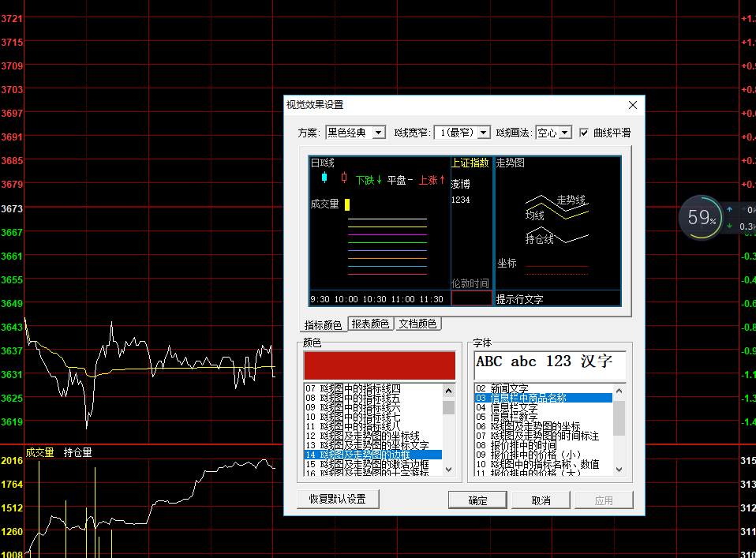Select 12 K线图及走势图的坐标线 in color list
Screen dimensions: 756x558
[x=371, y=436]
